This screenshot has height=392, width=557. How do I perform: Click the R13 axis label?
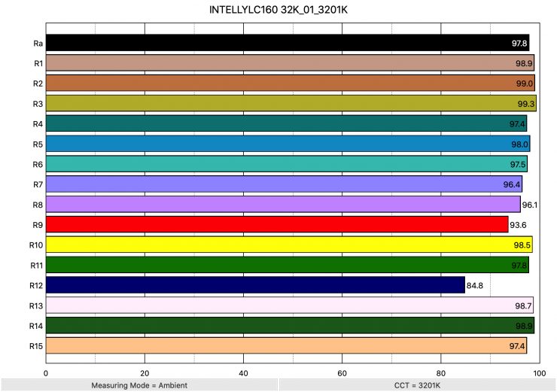[36, 305]
